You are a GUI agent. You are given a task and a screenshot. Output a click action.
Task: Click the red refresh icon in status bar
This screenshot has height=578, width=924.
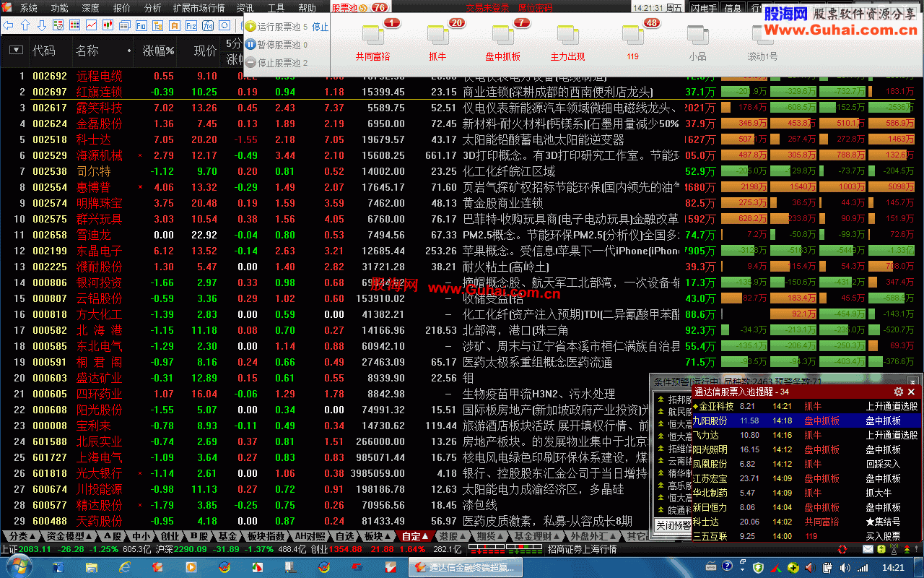coord(842,549)
